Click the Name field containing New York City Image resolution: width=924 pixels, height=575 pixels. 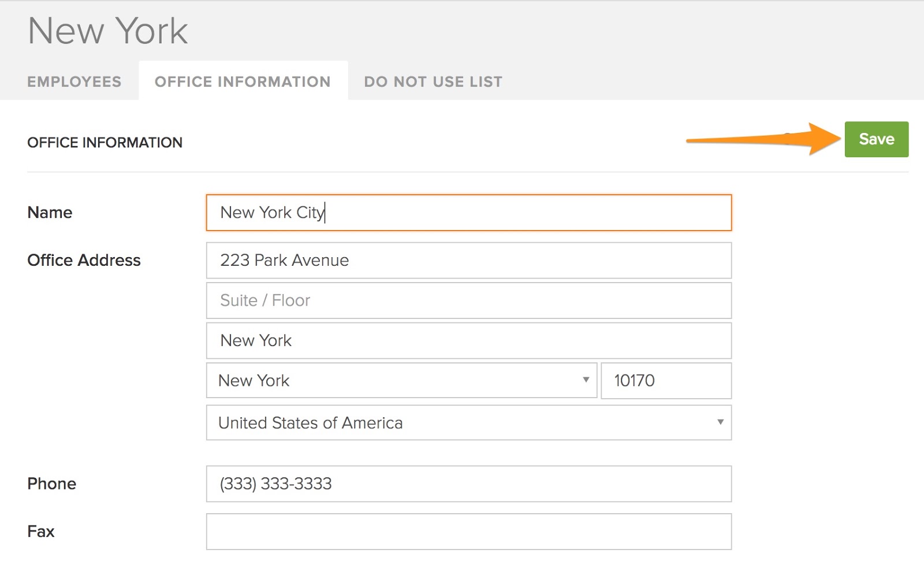pos(468,213)
